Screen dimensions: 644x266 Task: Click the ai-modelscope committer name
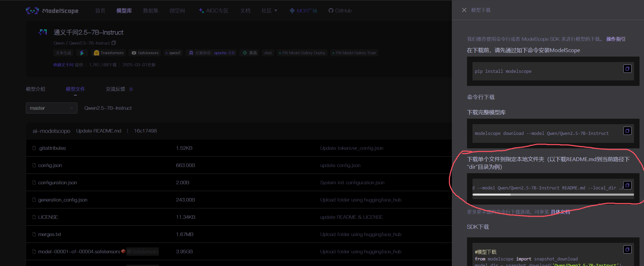51,131
